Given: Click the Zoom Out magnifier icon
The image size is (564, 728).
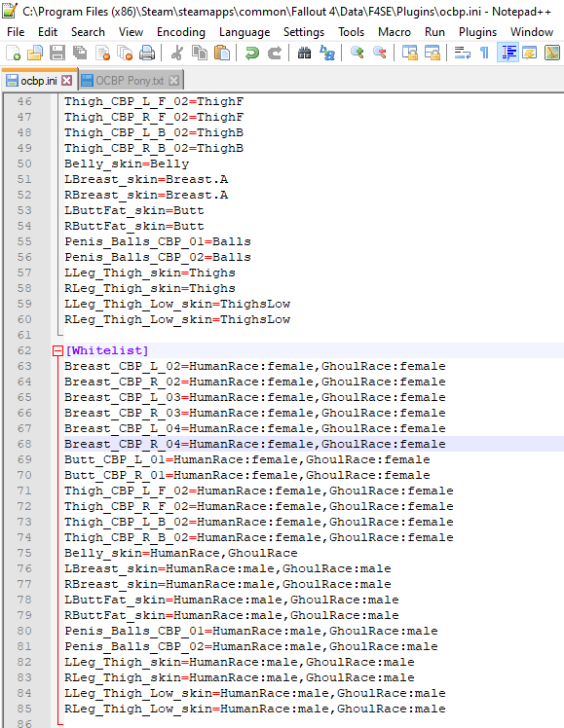Looking at the screenshot, I should click(x=380, y=53).
